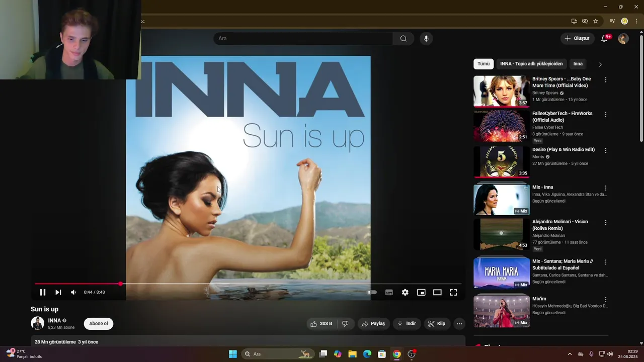
Task: Open 'Mix - Inna' playlist thumbnail
Action: (x=501, y=200)
